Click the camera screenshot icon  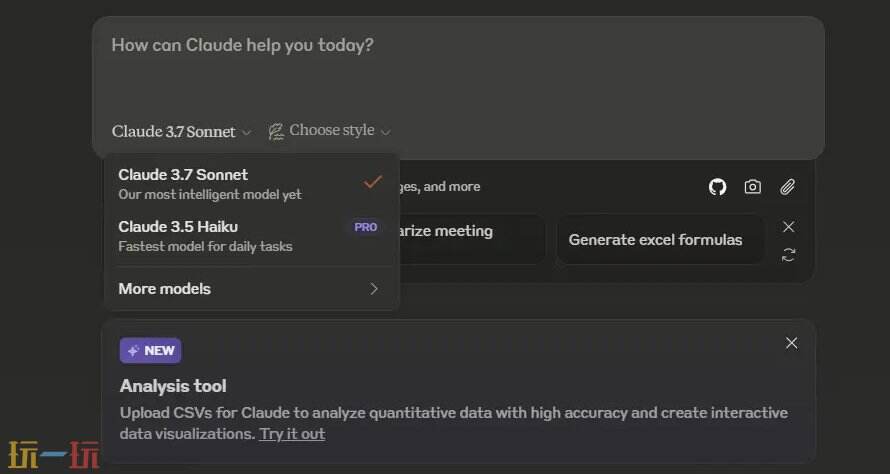click(752, 187)
